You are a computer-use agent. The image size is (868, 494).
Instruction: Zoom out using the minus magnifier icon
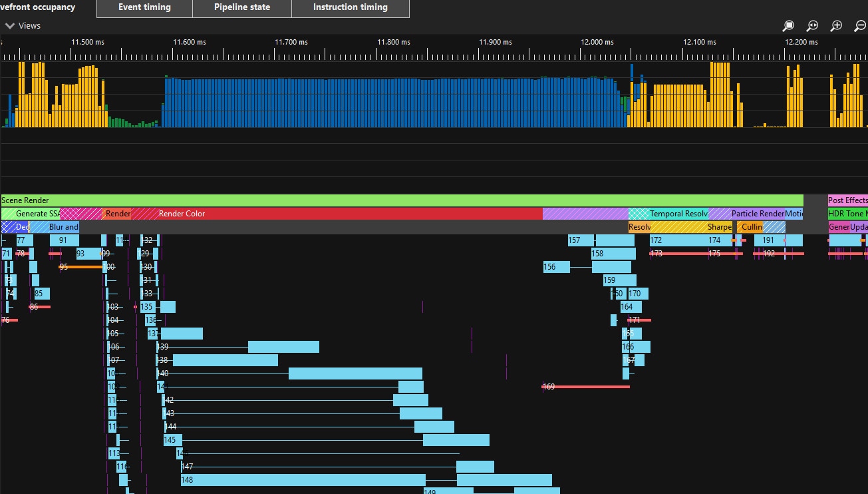860,25
